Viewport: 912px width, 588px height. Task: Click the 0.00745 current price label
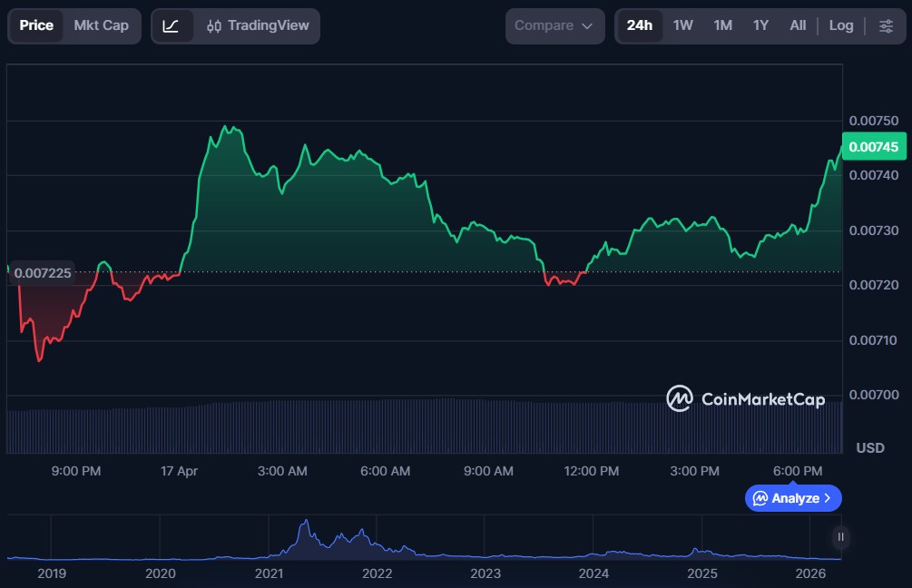pyautogui.click(x=875, y=147)
